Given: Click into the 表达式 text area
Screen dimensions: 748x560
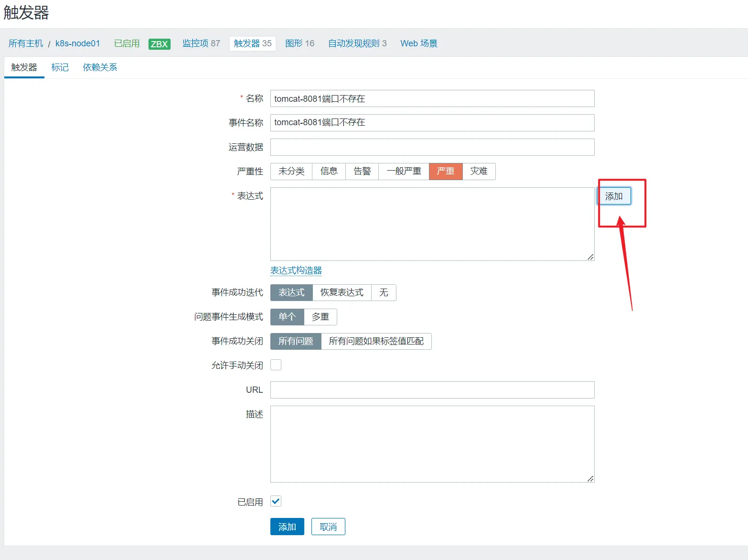Looking at the screenshot, I should pos(432,224).
